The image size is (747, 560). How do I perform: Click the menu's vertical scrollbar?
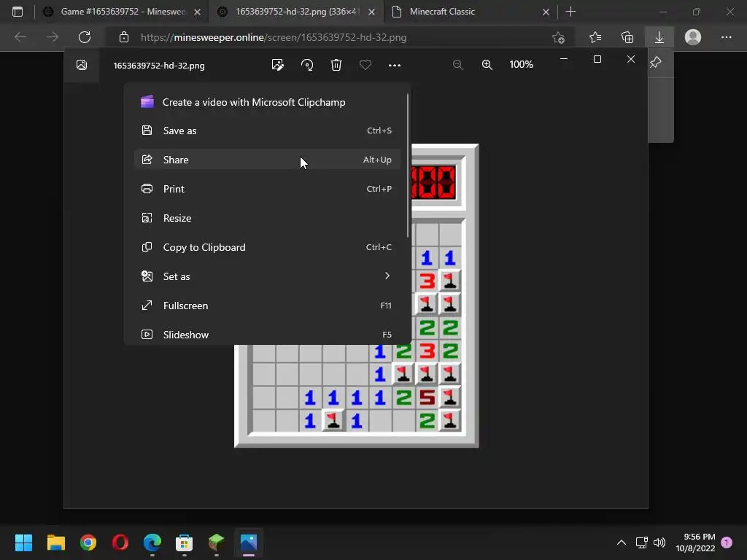coord(407,166)
